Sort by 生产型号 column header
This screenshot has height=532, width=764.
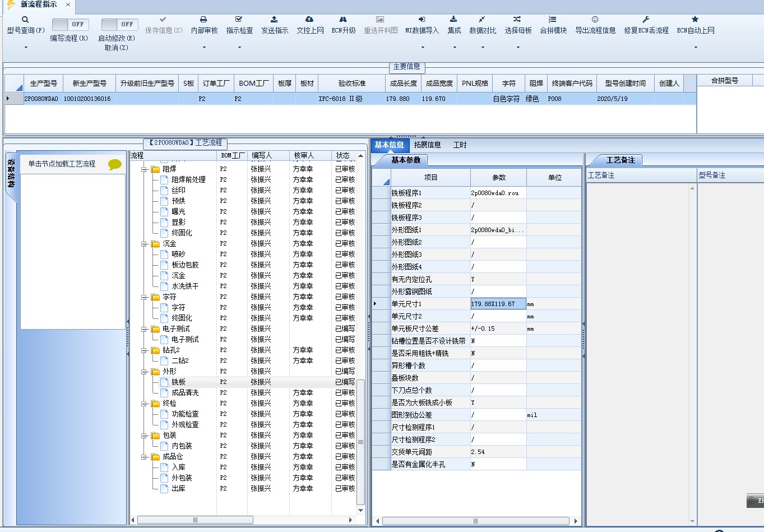tap(43, 83)
